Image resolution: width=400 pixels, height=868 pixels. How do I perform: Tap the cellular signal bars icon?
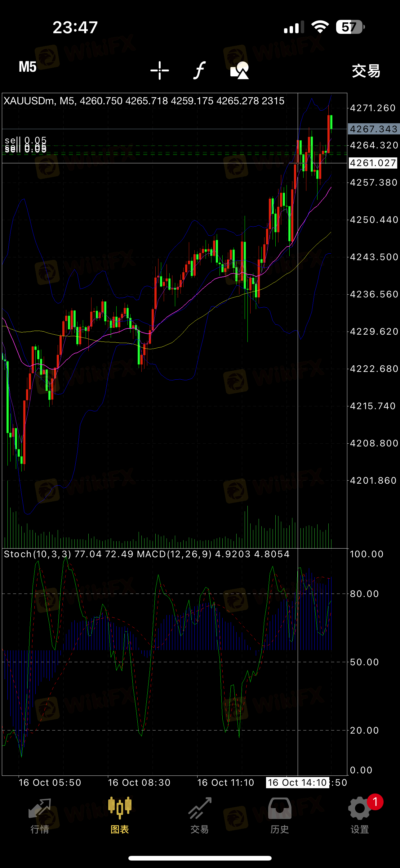point(294,27)
